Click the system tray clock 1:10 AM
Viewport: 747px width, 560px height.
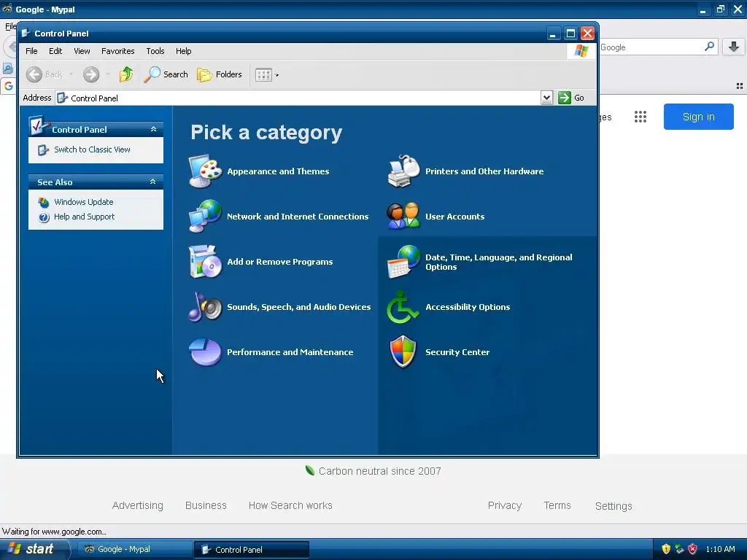click(720, 549)
